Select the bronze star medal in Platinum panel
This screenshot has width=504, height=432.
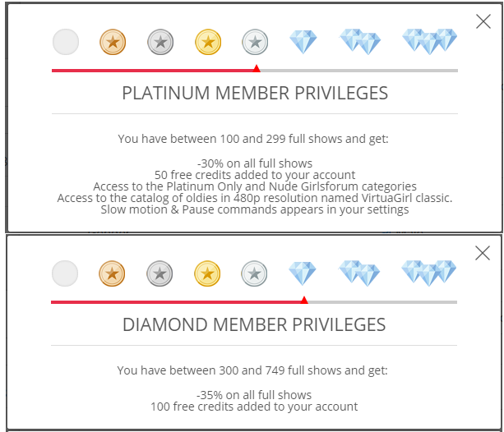pyautogui.click(x=113, y=42)
